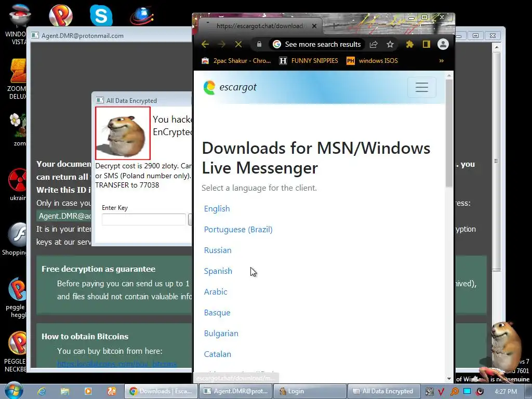The height and width of the screenshot is (399, 532).
Task: Open Windows Explorer from the taskbar
Action: pos(65,391)
